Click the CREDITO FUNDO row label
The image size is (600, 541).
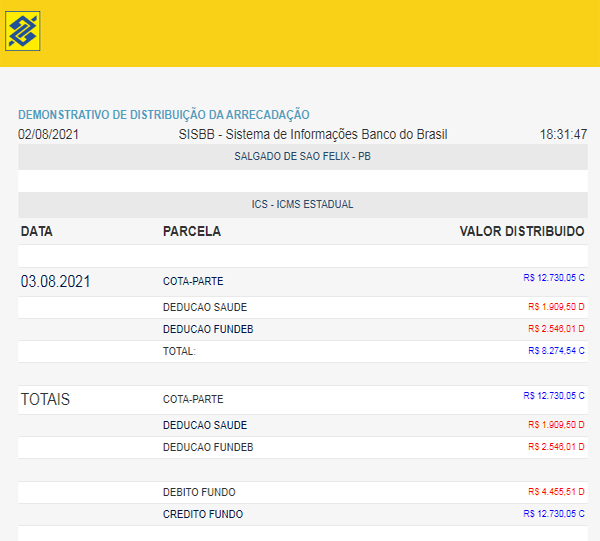203,514
